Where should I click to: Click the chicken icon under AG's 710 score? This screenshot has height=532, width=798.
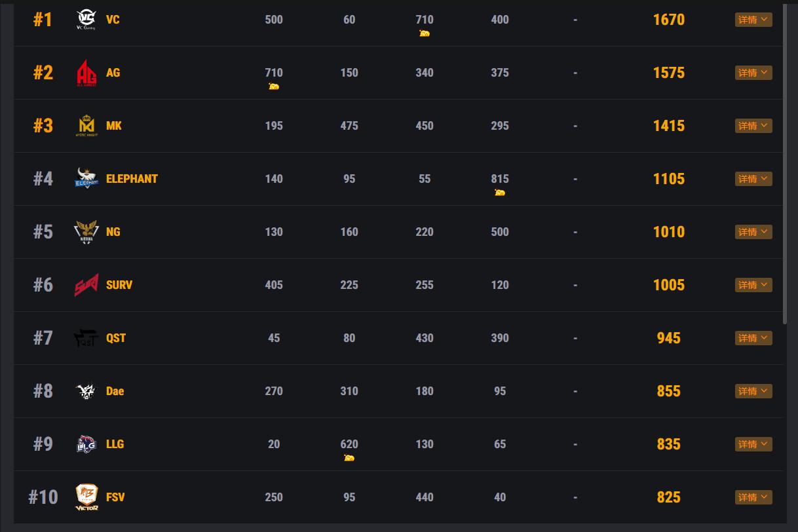[274, 86]
